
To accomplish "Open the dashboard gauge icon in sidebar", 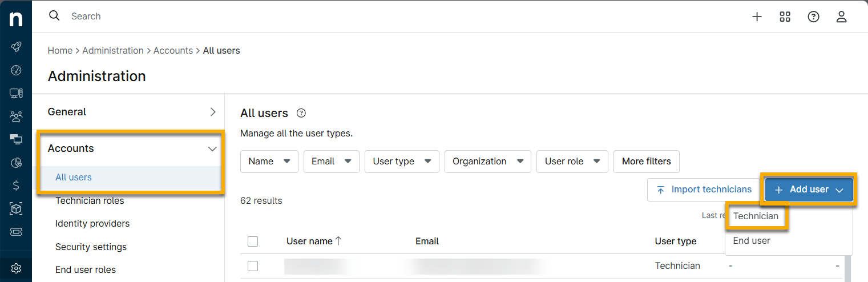I will [x=16, y=70].
